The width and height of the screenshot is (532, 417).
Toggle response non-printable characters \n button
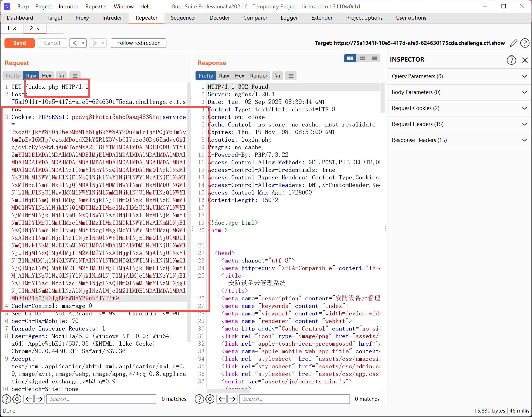[277, 76]
